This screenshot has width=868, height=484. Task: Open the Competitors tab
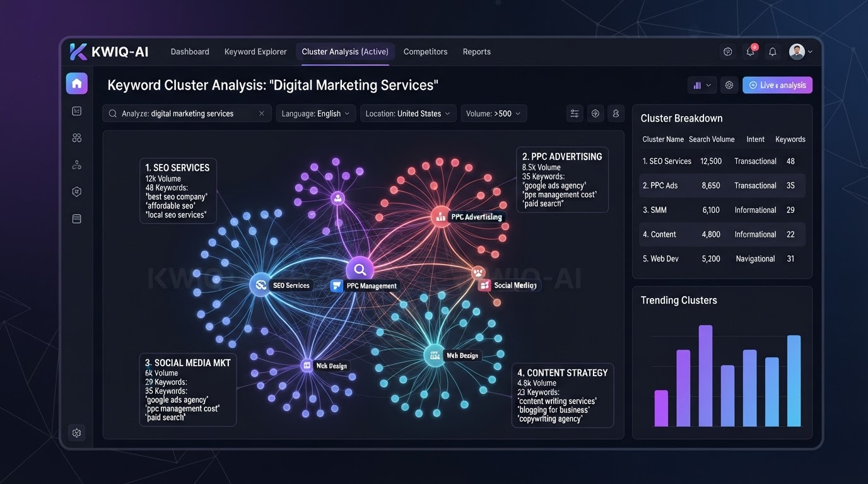pos(426,52)
